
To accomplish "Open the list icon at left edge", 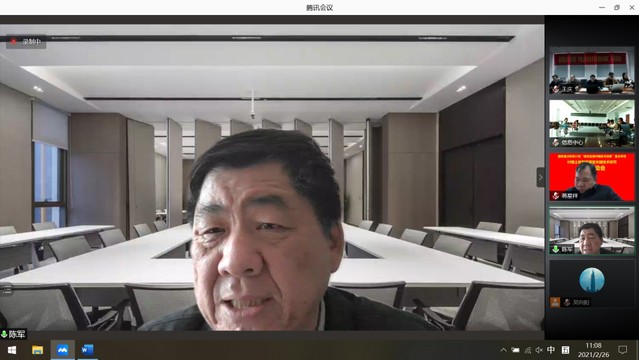I will tap(7, 289).
